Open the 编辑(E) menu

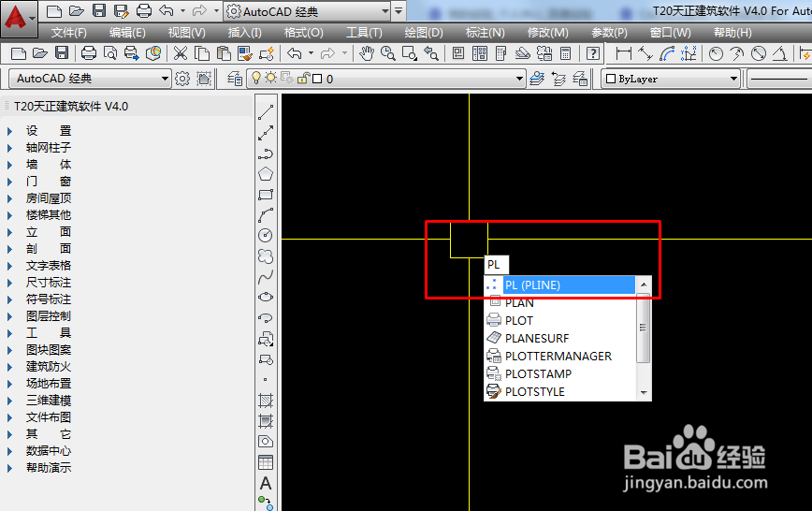[x=127, y=33]
